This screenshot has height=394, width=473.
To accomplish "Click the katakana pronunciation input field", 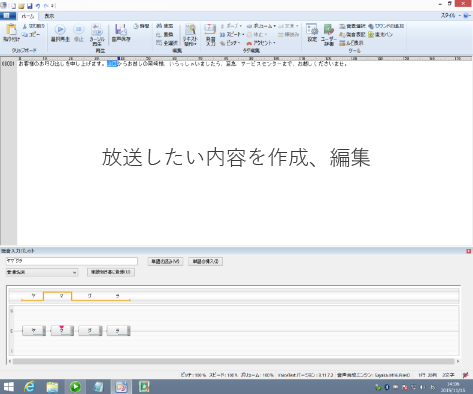I will pos(72,261).
